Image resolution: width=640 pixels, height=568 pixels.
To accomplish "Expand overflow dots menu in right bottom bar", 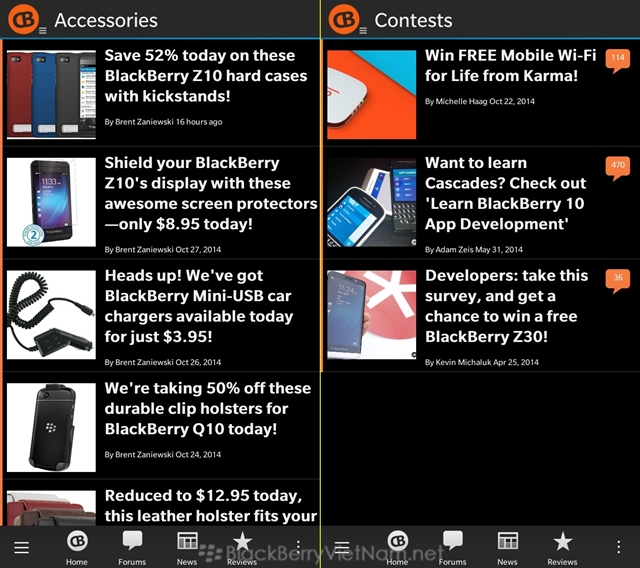I will (x=619, y=547).
